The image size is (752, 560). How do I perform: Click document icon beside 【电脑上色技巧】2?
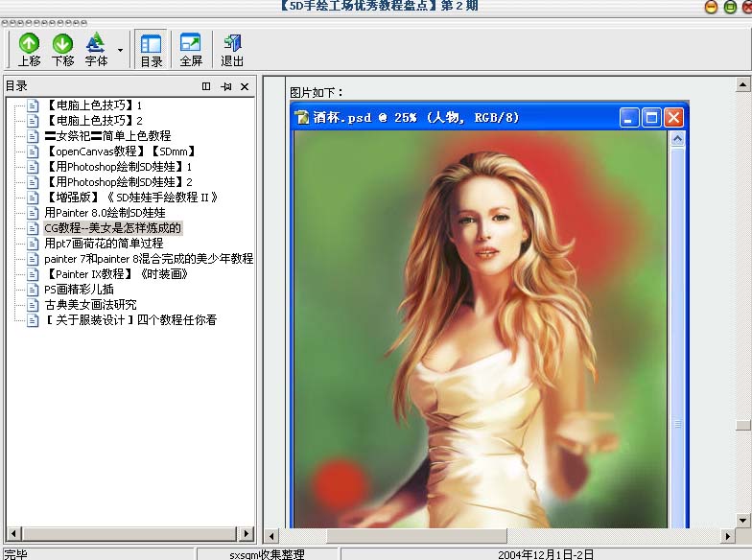(33, 121)
